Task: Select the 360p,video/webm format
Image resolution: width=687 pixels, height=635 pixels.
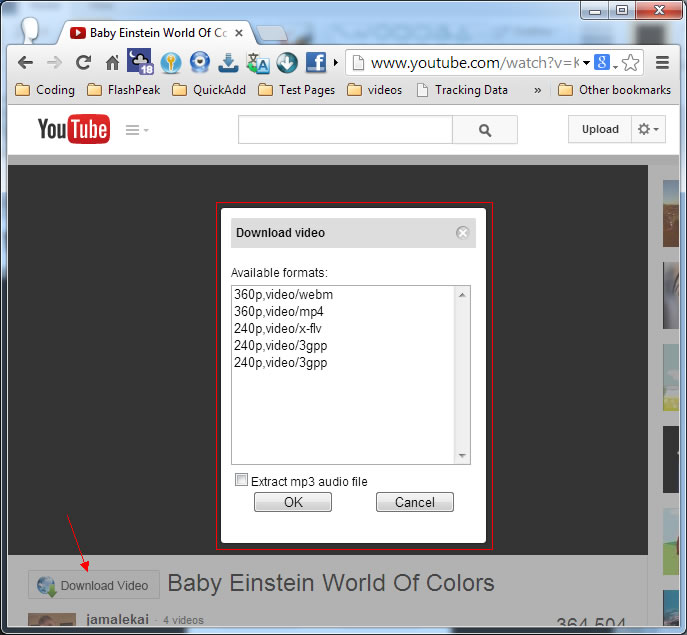Action: pos(343,294)
